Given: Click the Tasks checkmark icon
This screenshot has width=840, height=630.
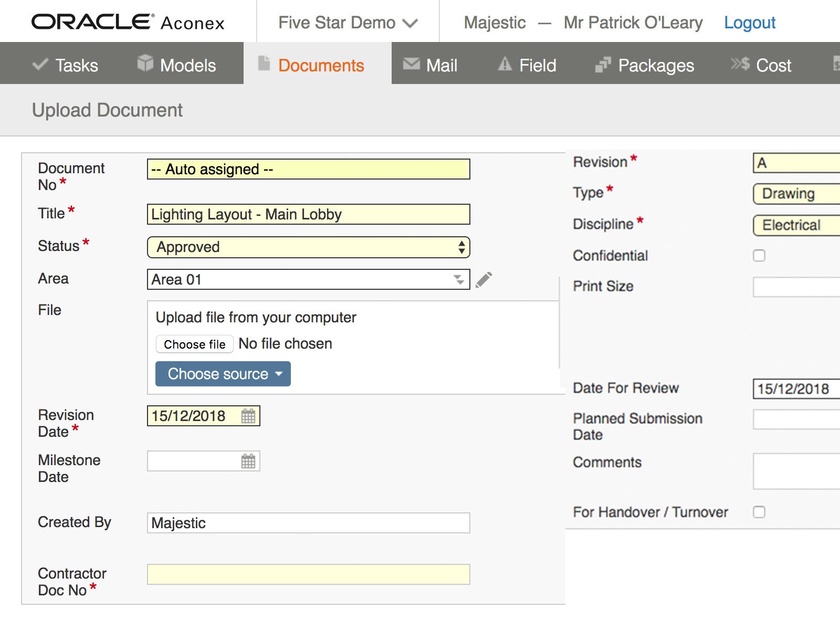Looking at the screenshot, I should pyautogui.click(x=40, y=65).
